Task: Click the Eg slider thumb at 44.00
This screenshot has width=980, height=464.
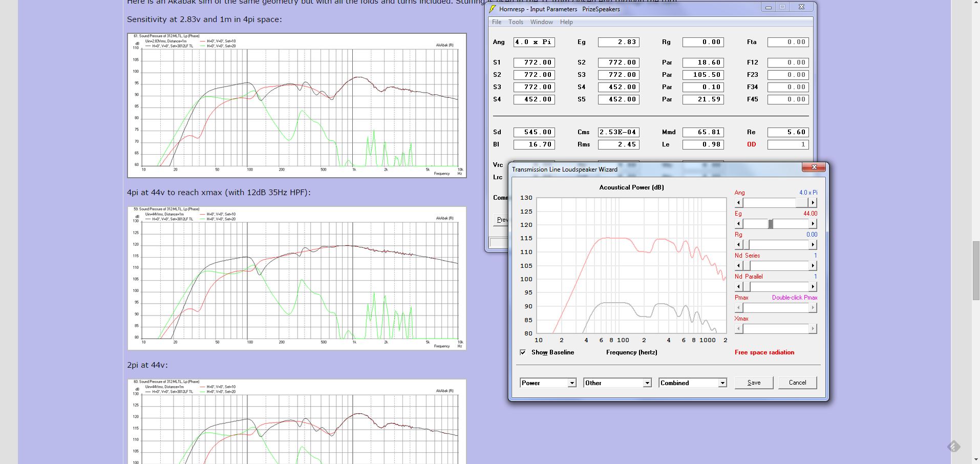Action: [x=771, y=224]
